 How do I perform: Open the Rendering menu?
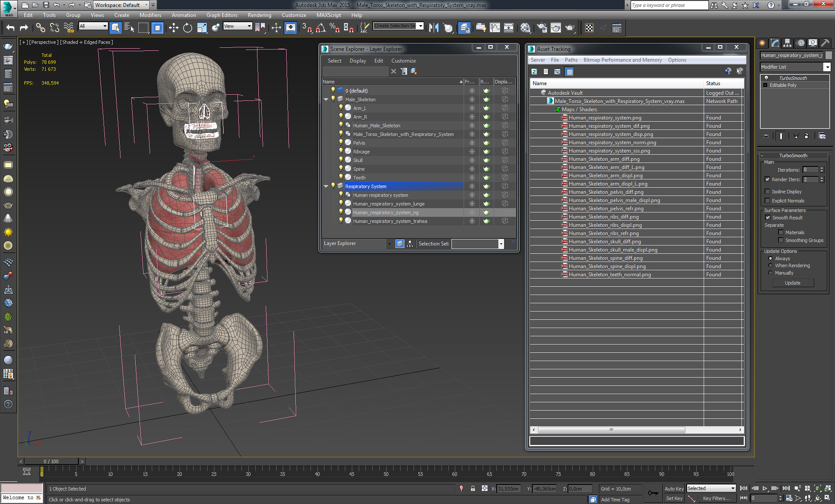tap(260, 15)
